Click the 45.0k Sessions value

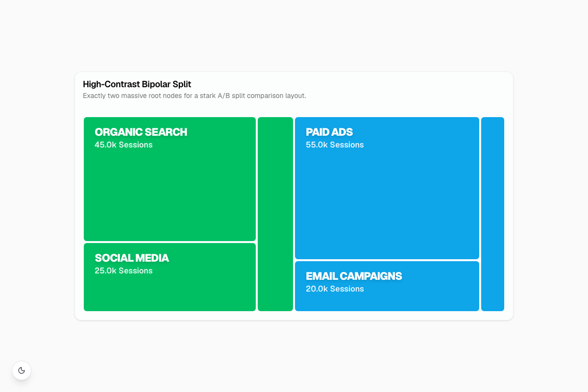click(123, 145)
